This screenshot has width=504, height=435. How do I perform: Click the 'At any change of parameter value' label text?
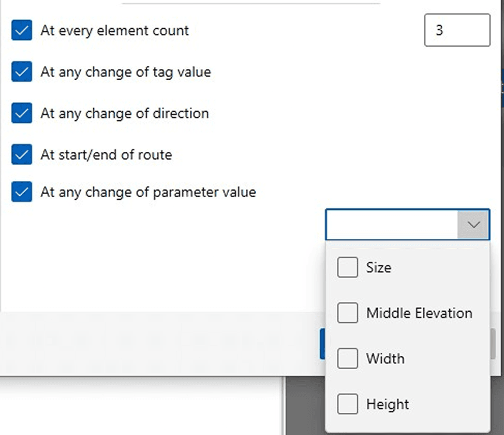pyautogui.click(x=148, y=192)
